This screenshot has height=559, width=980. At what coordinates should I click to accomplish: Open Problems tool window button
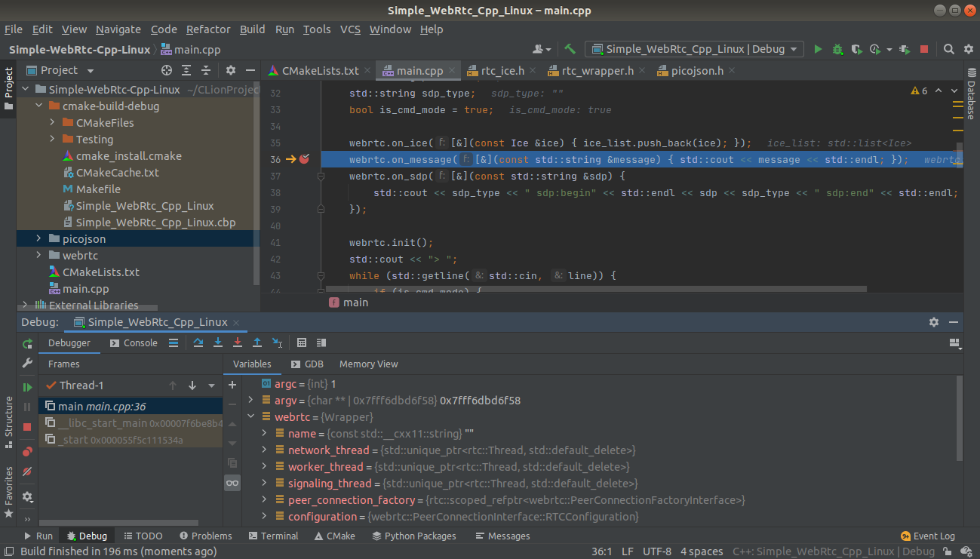[x=205, y=536]
